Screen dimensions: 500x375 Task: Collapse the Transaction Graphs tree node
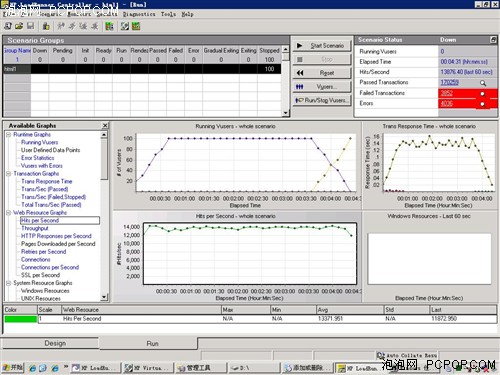(x=9, y=173)
